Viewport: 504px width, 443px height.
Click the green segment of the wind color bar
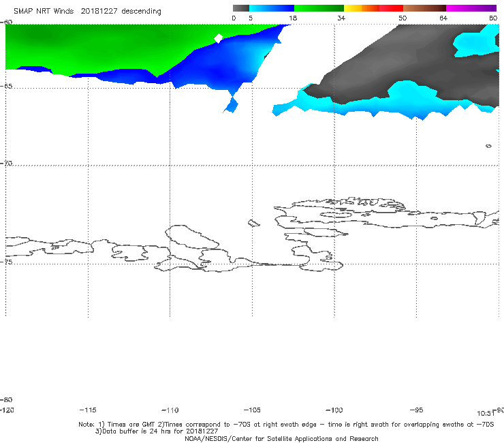click(319, 8)
